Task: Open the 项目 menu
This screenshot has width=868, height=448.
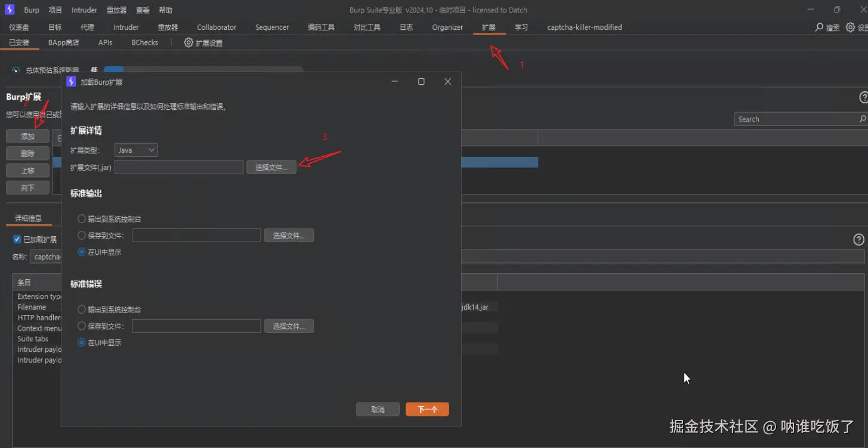Action: (55, 10)
